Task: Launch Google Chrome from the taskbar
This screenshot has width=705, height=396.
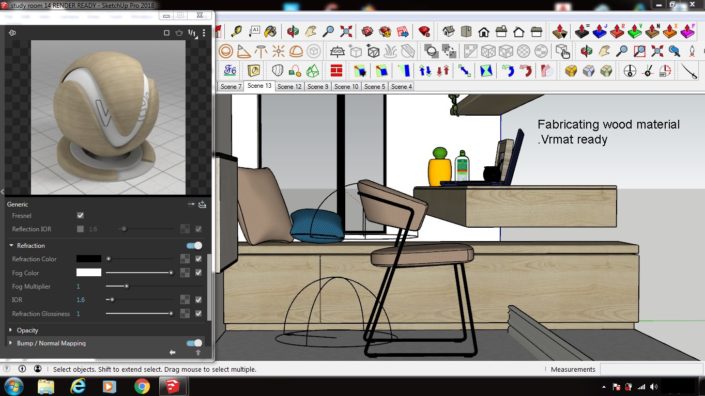Action: (x=142, y=386)
